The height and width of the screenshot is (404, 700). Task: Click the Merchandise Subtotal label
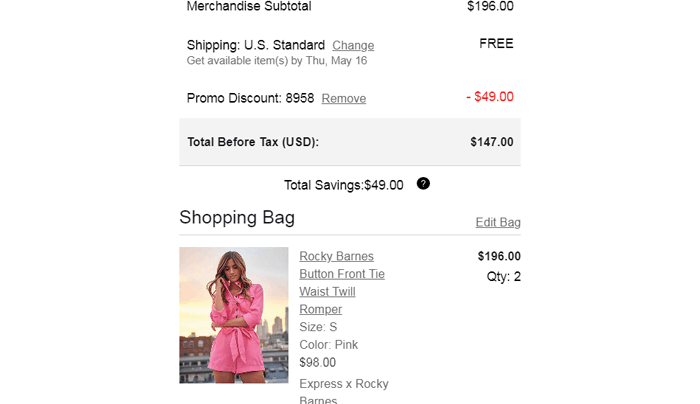249,6
